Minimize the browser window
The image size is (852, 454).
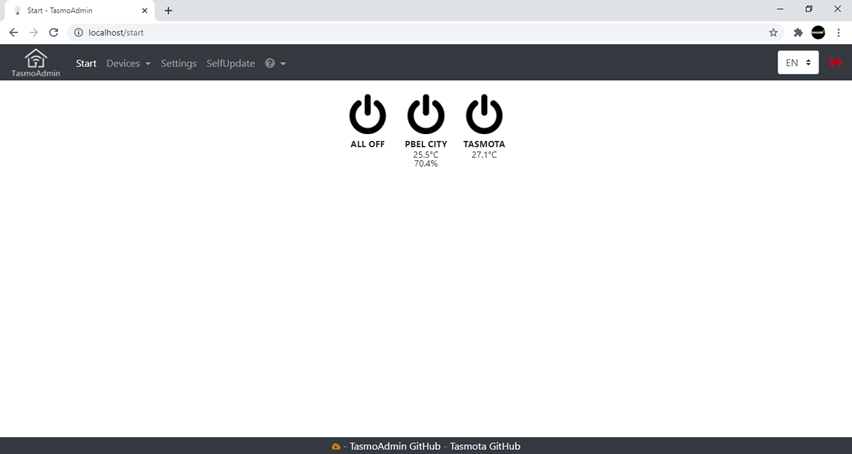tap(780, 9)
